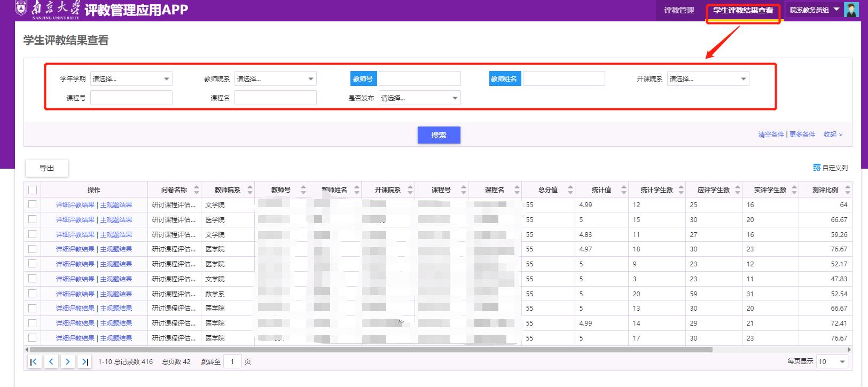This screenshot has height=387, width=868.
Task: Sort by 课程号 column arrows
Action: pyautogui.click(x=464, y=189)
